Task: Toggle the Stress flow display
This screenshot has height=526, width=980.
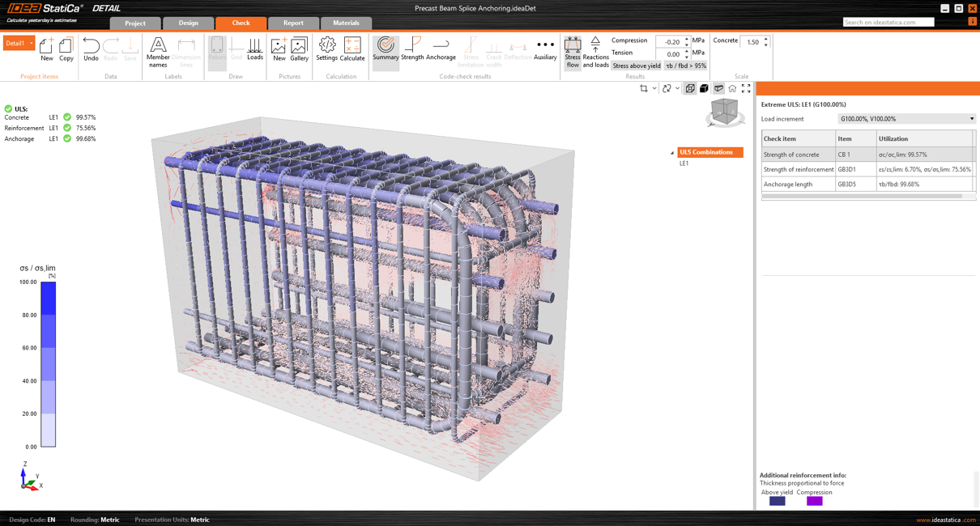Action: [x=573, y=52]
